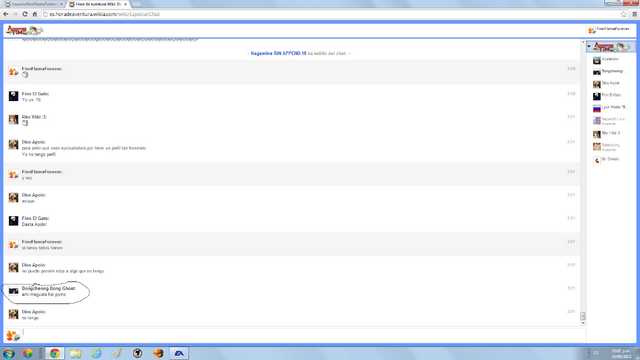Click Sr. Chaato's avatar in the user list
The height and width of the screenshot is (360, 640).
coord(597,160)
